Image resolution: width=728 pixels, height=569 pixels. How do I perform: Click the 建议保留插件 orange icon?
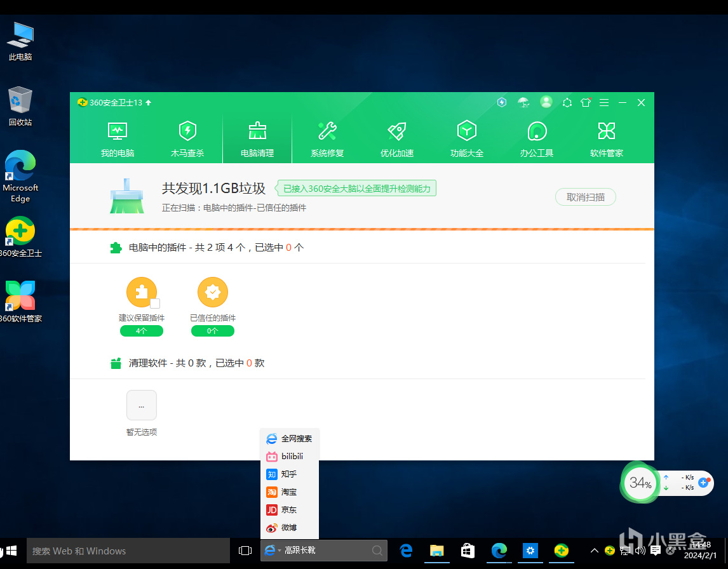click(x=142, y=292)
